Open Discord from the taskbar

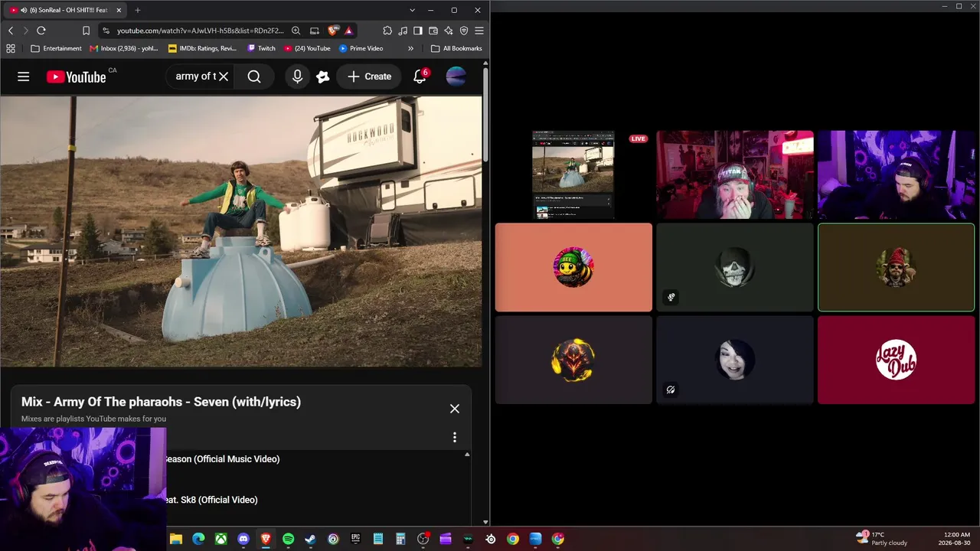pos(243,539)
